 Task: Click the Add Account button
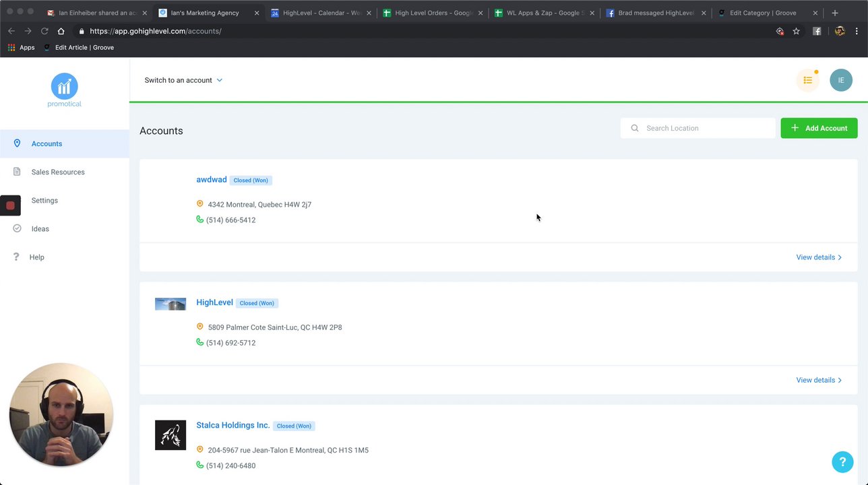819,128
